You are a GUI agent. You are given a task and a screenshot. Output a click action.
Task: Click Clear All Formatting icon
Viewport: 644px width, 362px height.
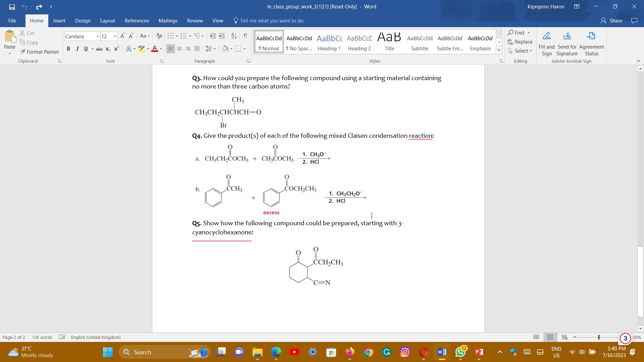click(x=159, y=36)
